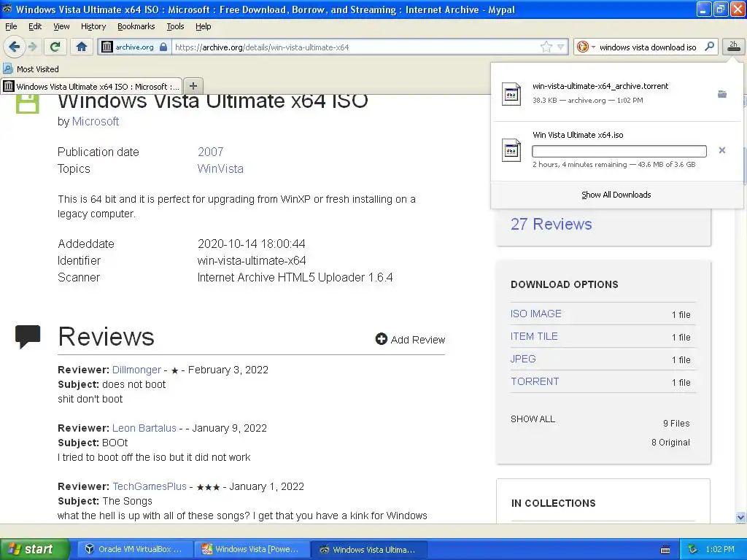Open the WinVista topic link

pos(220,168)
